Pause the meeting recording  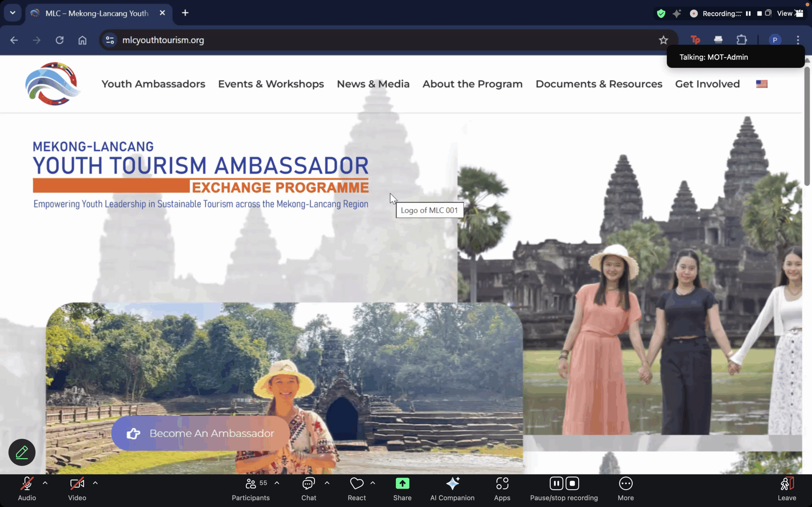(x=556, y=484)
